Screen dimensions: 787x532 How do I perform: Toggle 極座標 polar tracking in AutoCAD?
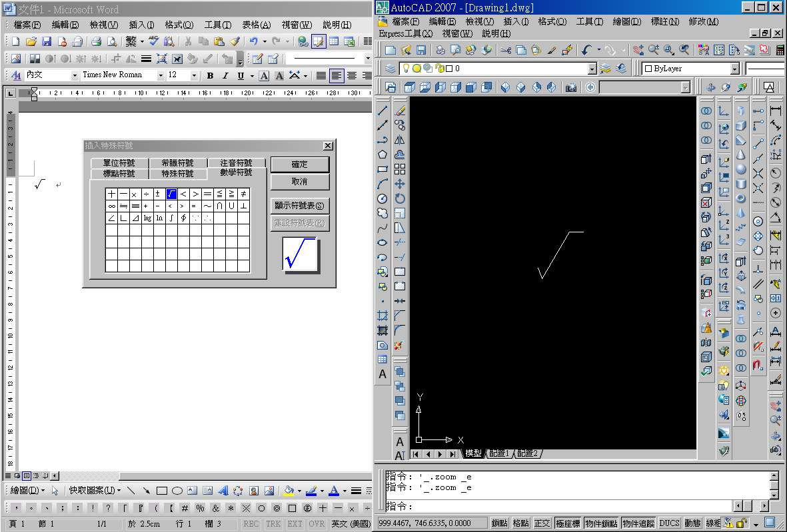[x=568, y=523]
